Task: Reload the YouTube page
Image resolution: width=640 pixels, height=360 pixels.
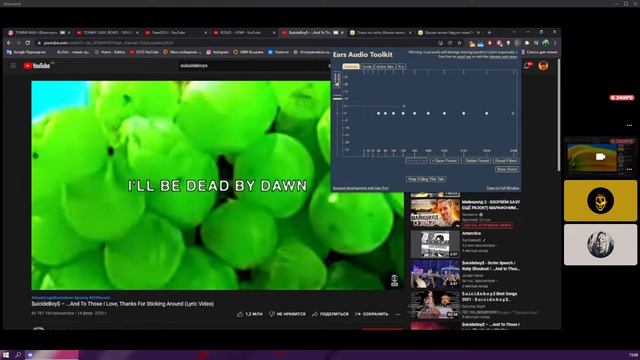Action: point(27,43)
